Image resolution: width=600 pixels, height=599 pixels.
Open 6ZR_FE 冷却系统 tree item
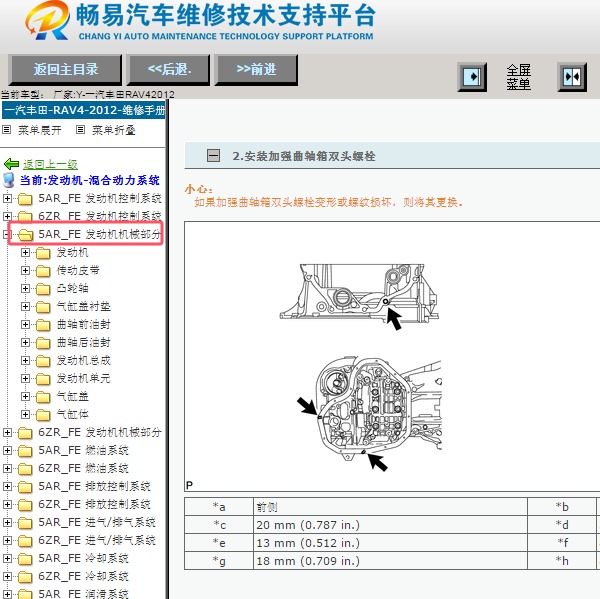(x=83, y=576)
